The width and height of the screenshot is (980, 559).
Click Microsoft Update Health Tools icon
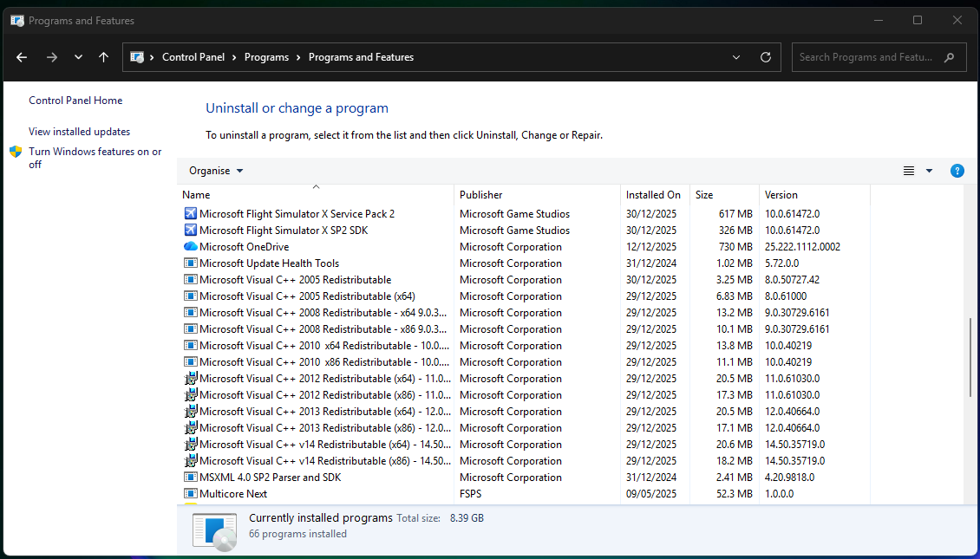191,263
